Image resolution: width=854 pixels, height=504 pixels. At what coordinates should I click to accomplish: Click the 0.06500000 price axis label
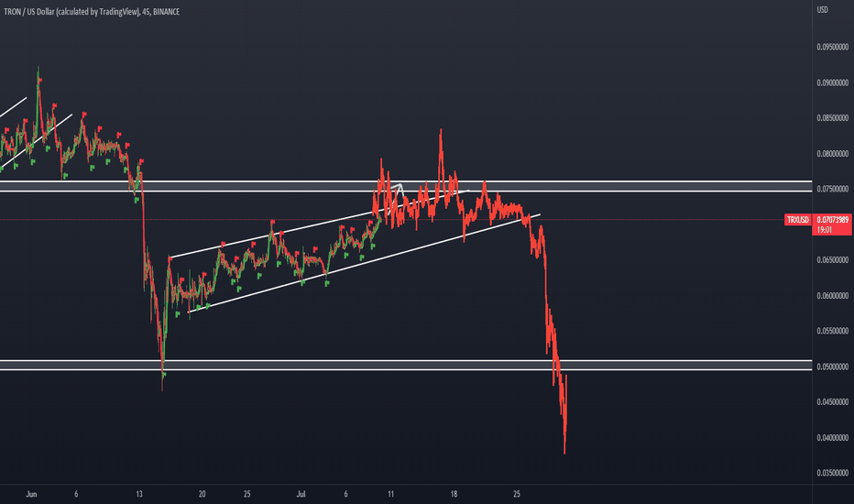pyautogui.click(x=832, y=260)
